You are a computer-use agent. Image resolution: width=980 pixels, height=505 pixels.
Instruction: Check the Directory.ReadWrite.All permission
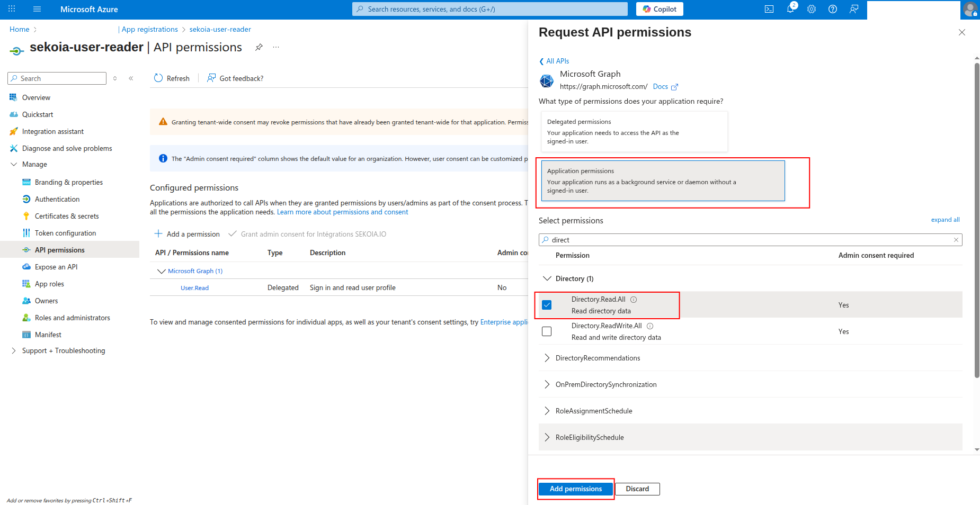coord(547,331)
